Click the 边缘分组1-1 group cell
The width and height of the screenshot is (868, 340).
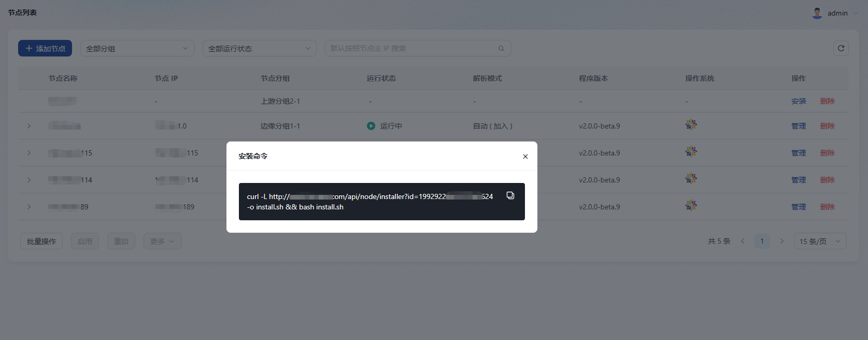click(x=280, y=126)
